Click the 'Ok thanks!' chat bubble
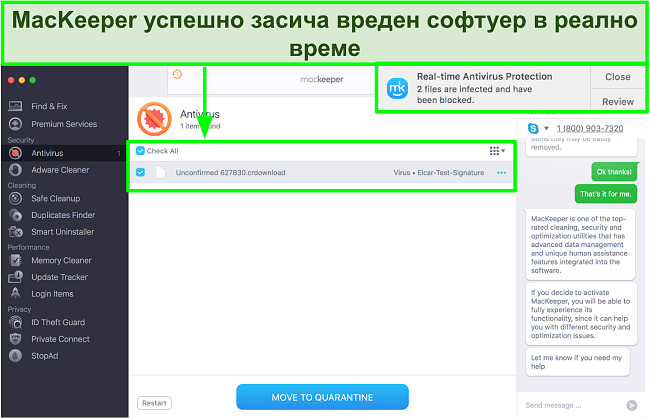Image resolution: width=650 pixels, height=418 pixels. 614,172
